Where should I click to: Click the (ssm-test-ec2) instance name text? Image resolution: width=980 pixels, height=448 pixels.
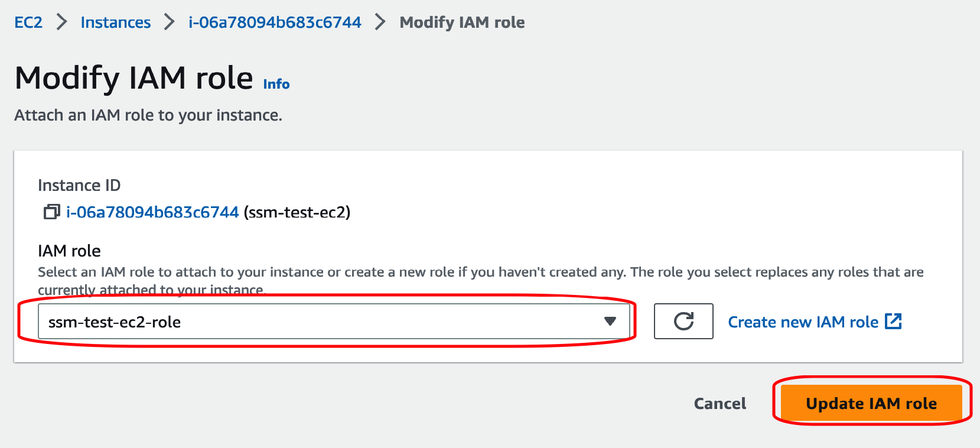pos(297,212)
